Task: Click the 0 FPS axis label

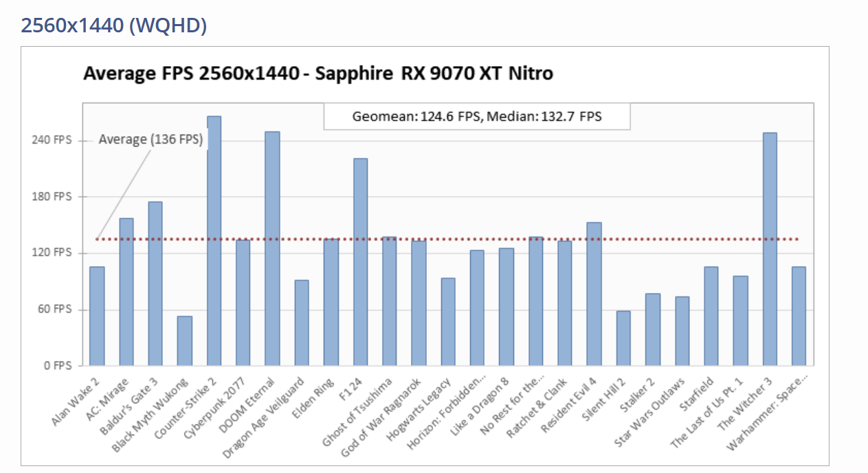Action: (59, 366)
